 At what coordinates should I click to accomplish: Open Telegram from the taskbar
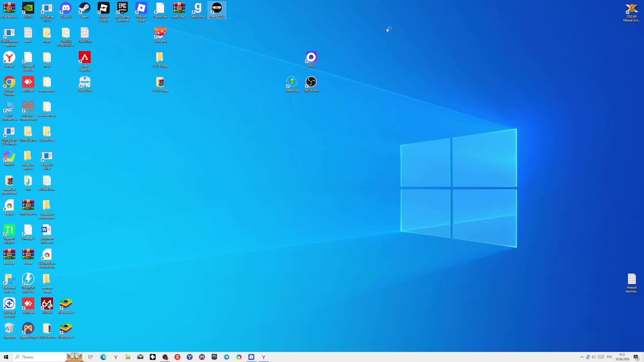pos(227,357)
